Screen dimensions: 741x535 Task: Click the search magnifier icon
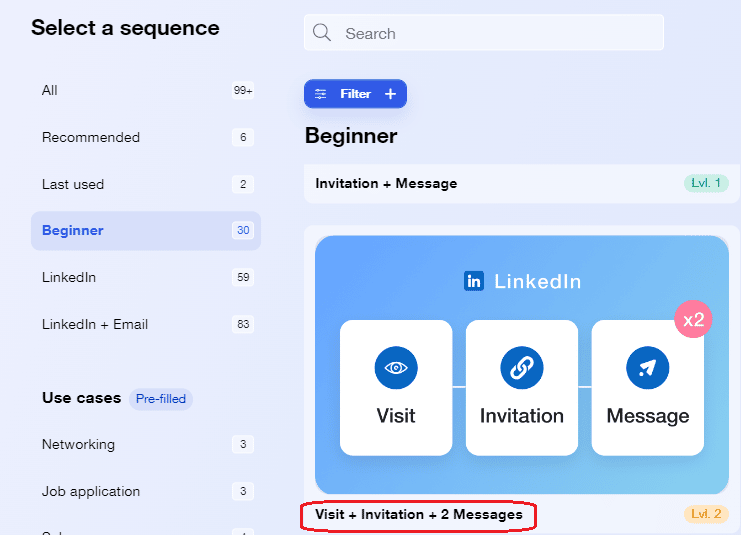pos(322,33)
